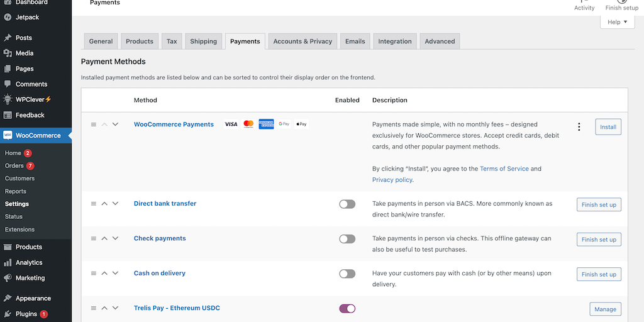Screen dimensions: 644x322
Task: Switch to the Shipping tab
Action: pyautogui.click(x=203, y=42)
